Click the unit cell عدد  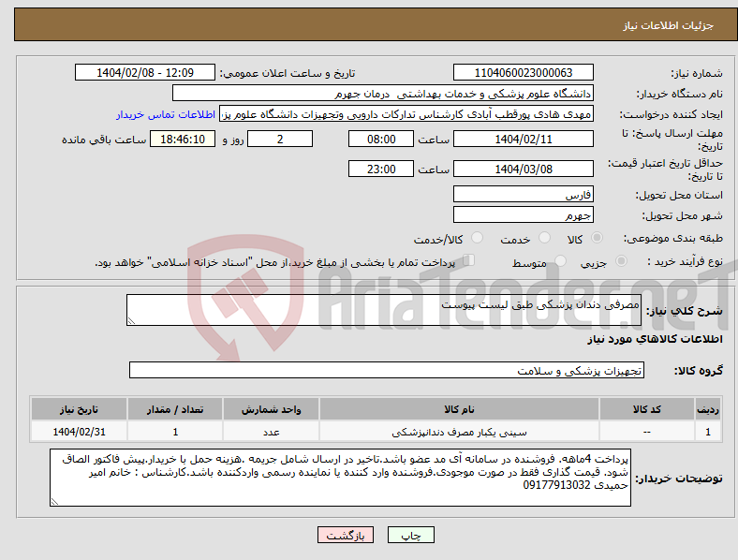(271, 432)
